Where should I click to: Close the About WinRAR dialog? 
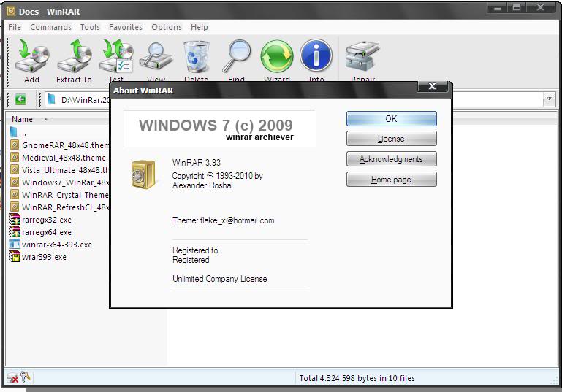click(433, 86)
